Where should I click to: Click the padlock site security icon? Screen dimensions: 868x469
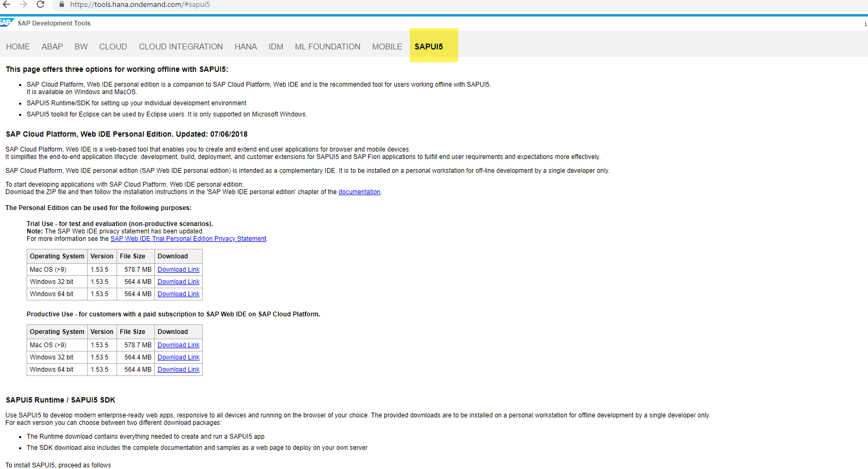click(62, 4)
